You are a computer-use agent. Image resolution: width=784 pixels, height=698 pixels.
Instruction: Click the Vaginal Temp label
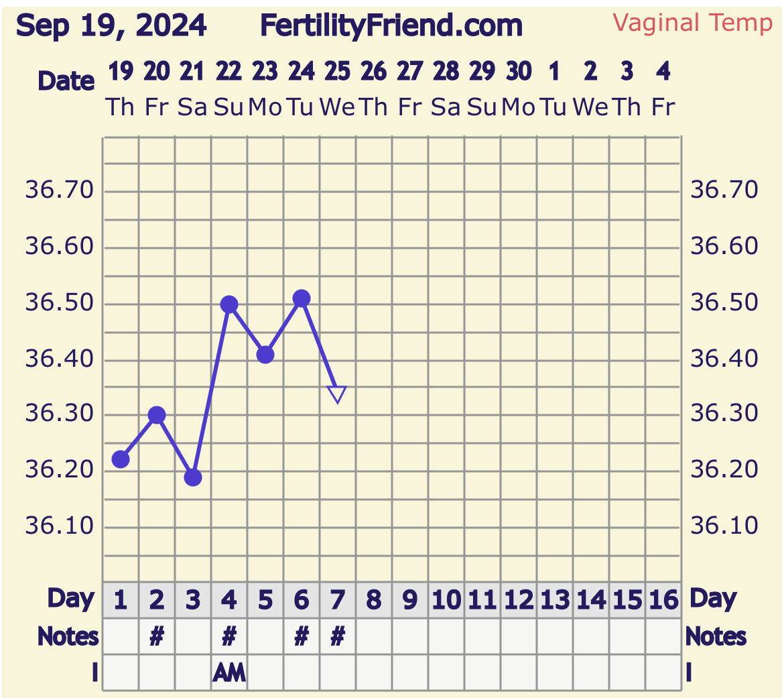(692, 23)
